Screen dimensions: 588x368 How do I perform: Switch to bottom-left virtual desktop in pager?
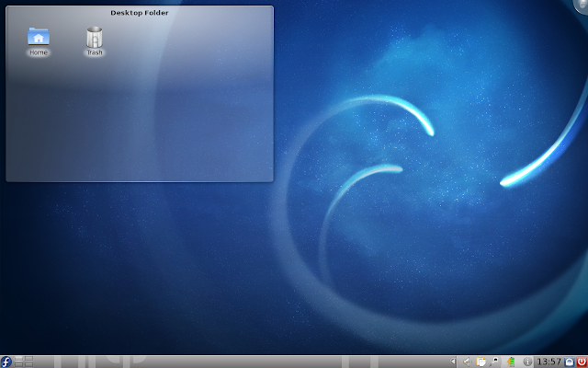tap(20, 364)
